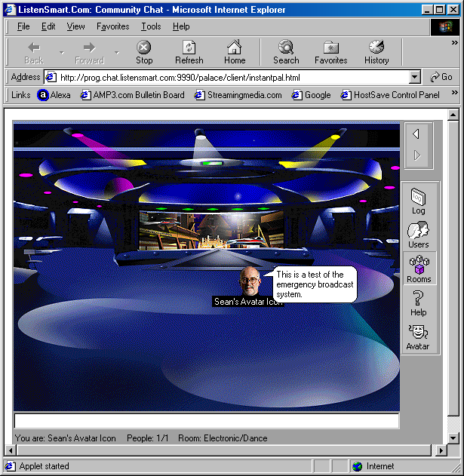
Task: Open the Favorites menu
Action: point(112,26)
